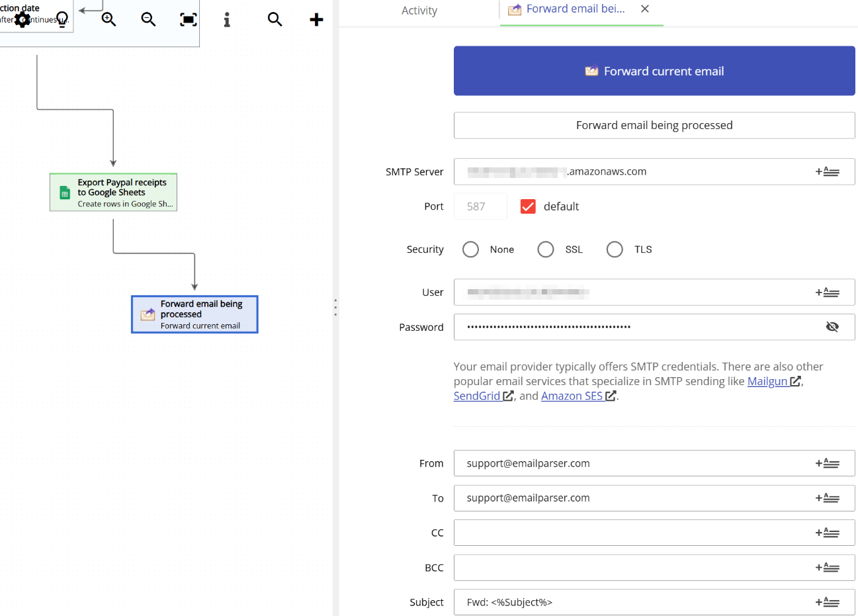This screenshot has width=858, height=616.
Task: Enable the default port checkbox
Action: pyautogui.click(x=528, y=206)
